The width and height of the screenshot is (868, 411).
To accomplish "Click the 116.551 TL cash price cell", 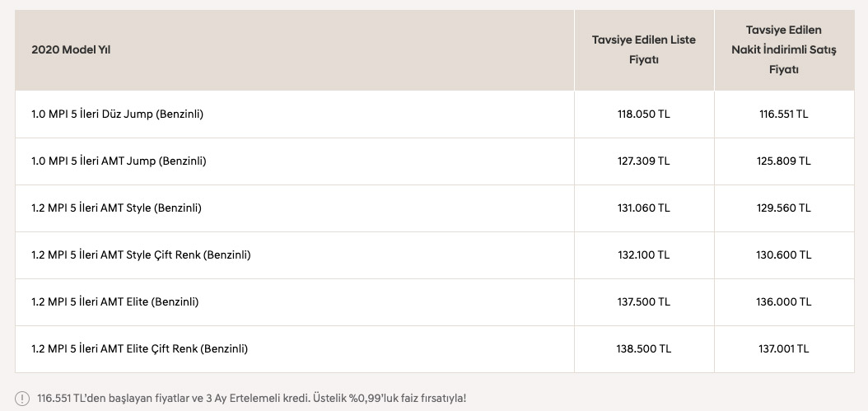I will click(x=783, y=114).
